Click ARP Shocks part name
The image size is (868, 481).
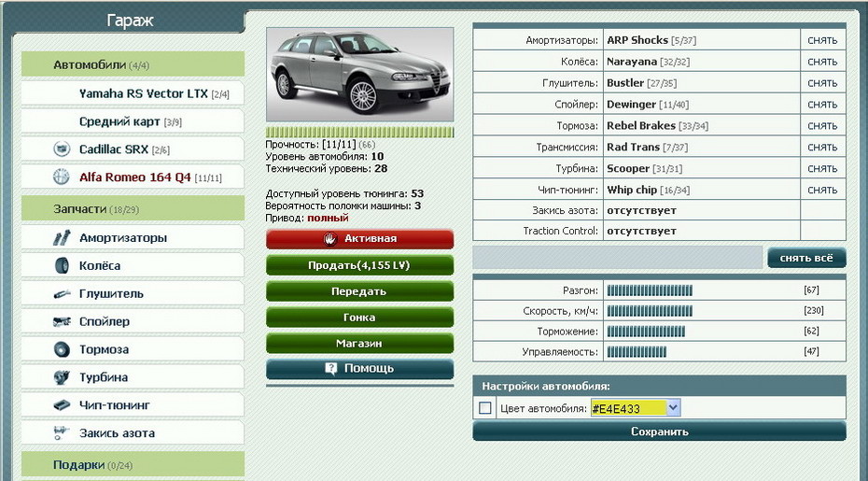[637, 40]
